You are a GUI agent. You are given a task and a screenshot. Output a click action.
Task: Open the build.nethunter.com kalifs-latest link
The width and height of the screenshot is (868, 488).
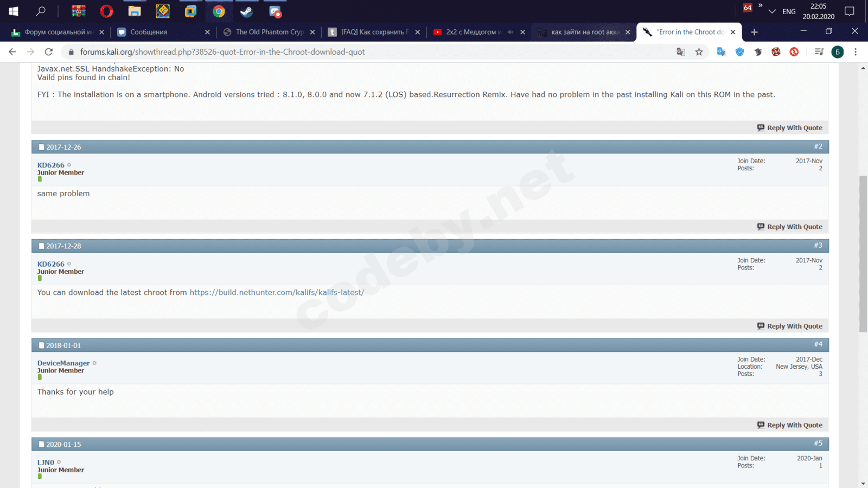click(x=277, y=292)
